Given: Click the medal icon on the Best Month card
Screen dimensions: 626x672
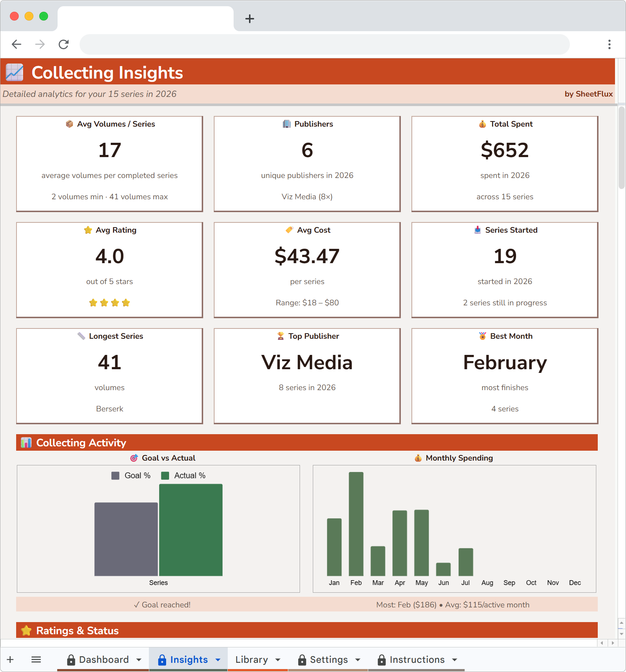Looking at the screenshot, I should [482, 336].
